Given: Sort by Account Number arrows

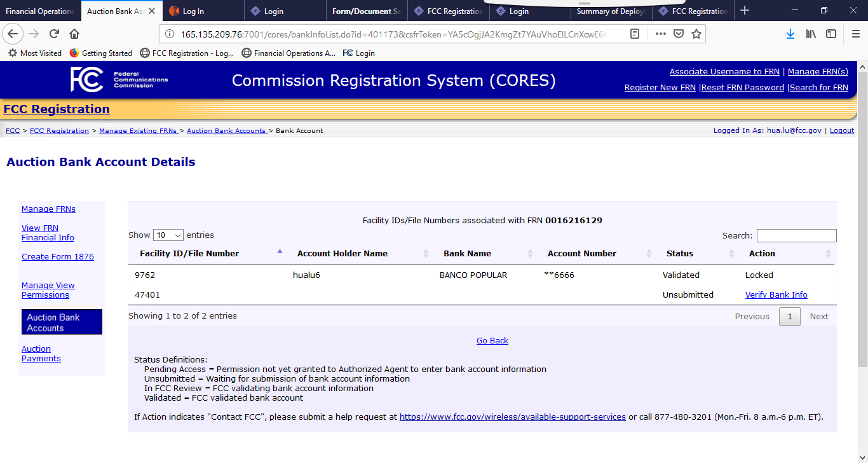Looking at the screenshot, I should pos(649,254).
